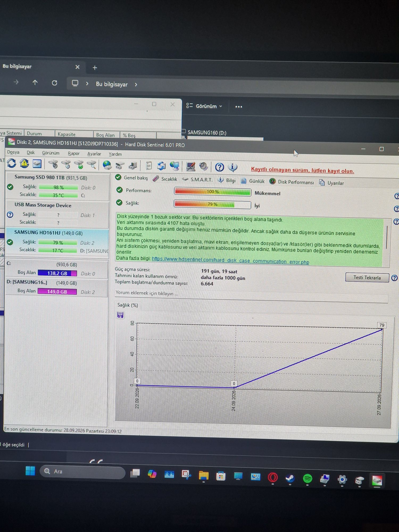Open the Ayarlar menu
Image resolution: width=399 pixels, height=532 pixels.
tap(94, 154)
